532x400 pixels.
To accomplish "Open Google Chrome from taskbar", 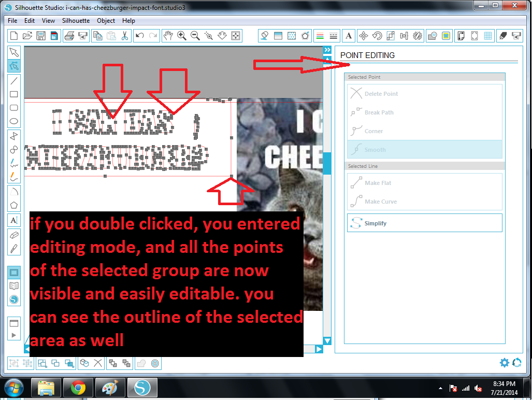I will tap(78, 388).
